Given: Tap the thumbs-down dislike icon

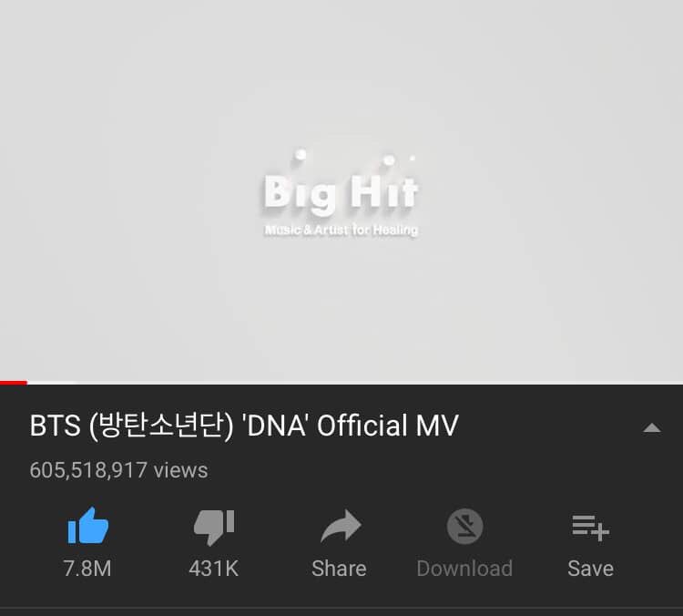Looking at the screenshot, I should (x=214, y=527).
